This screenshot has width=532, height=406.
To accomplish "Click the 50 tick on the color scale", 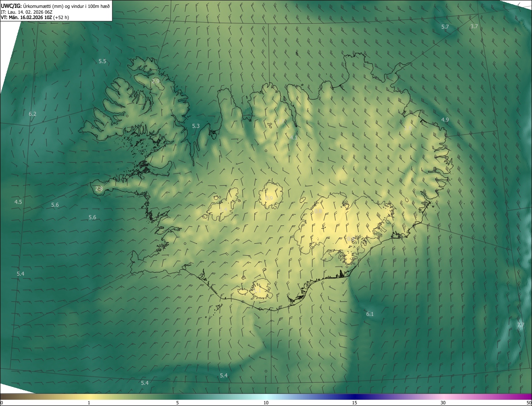I will click(x=529, y=403).
